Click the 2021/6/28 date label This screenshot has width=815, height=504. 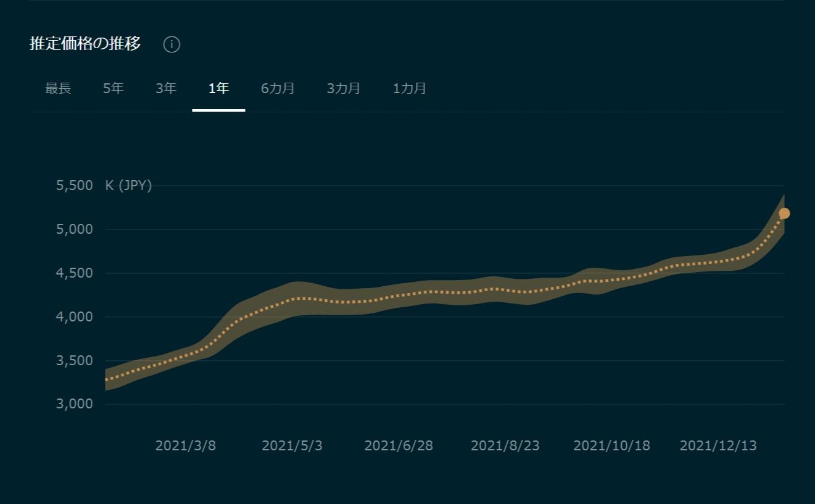pyautogui.click(x=399, y=446)
